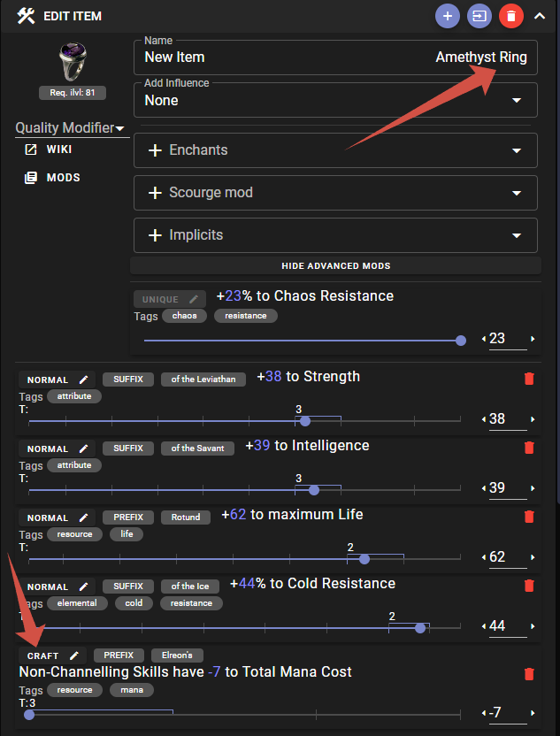This screenshot has height=736, width=560.
Task: Remove the Cold Resistance mod
Action: click(x=529, y=586)
